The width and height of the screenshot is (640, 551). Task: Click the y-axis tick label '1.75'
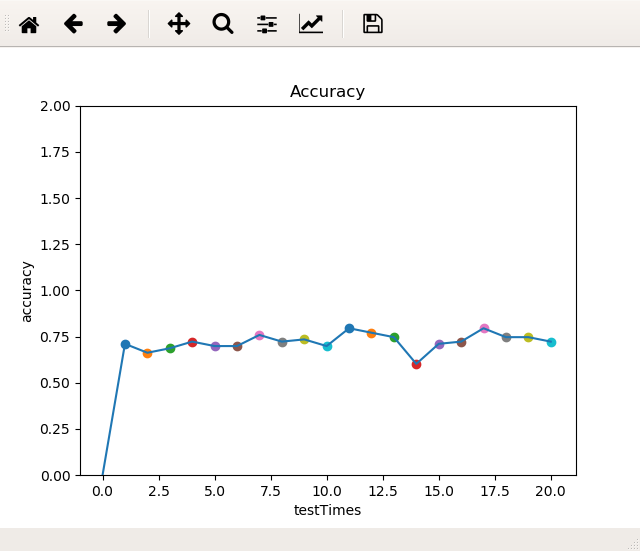(55, 153)
